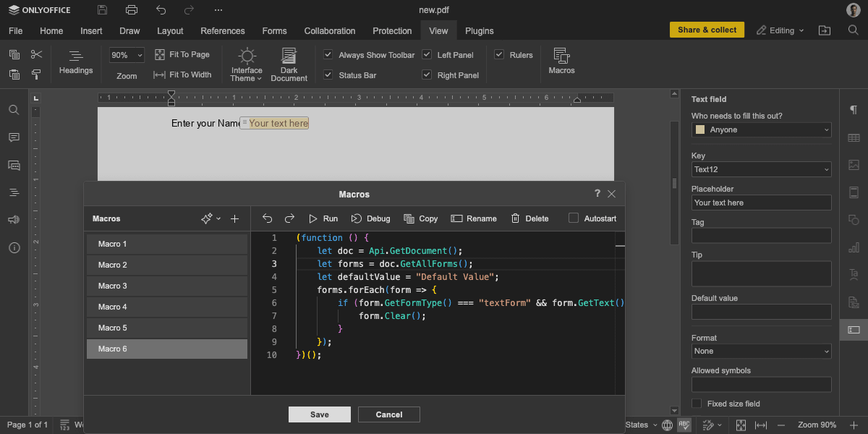
Task: Undo with the title bar arrow
Action: tap(161, 10)
